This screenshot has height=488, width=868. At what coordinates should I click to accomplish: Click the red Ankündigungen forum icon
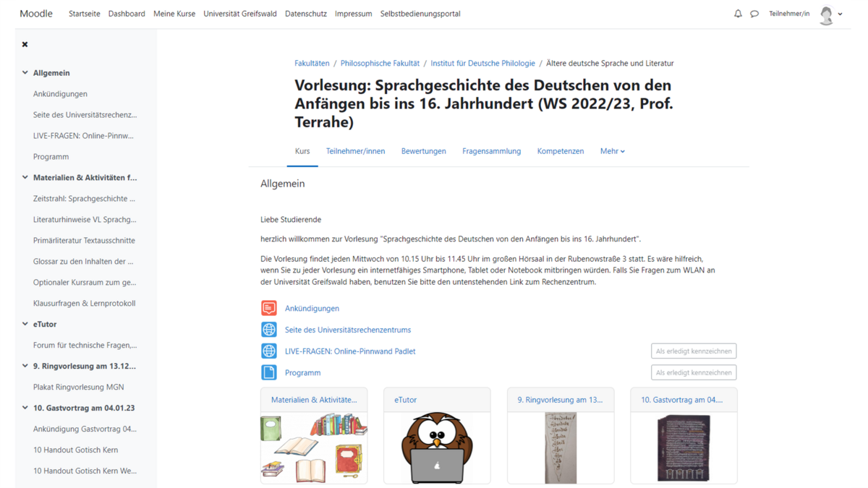269,308
